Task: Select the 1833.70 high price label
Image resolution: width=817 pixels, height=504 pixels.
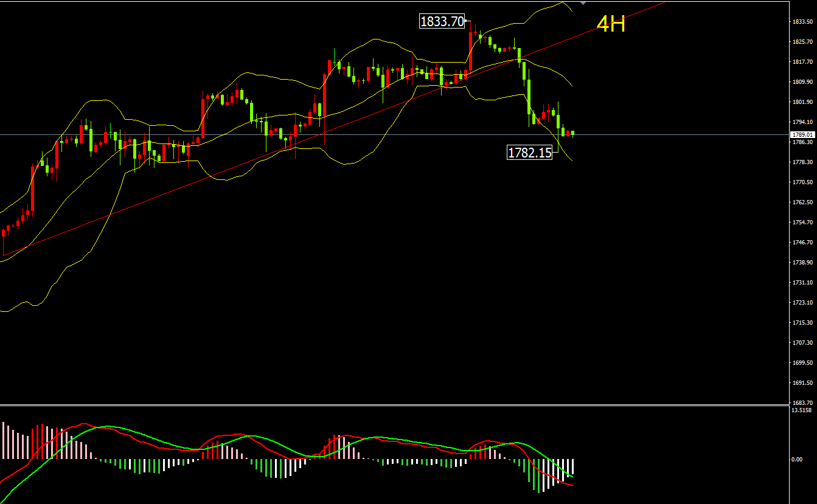Action: (442, 22)
